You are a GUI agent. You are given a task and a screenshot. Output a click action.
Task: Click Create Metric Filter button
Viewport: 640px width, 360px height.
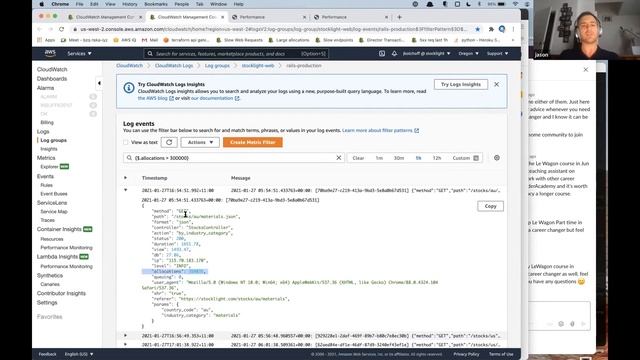pos(253,142)
